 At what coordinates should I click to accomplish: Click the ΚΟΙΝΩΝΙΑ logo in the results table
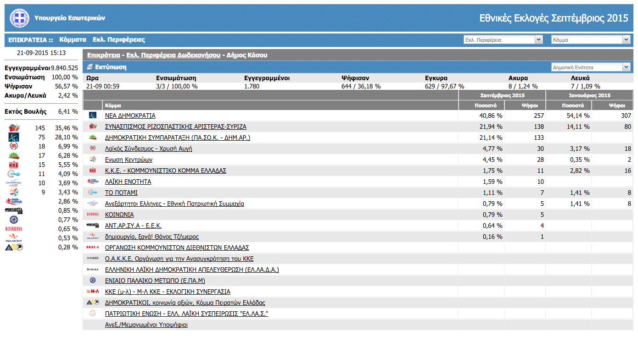[93, 215]
